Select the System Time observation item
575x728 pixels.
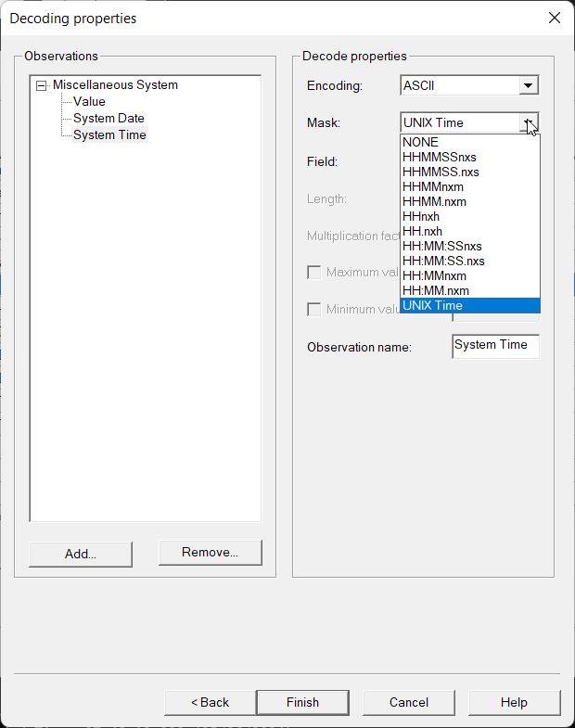109,135
